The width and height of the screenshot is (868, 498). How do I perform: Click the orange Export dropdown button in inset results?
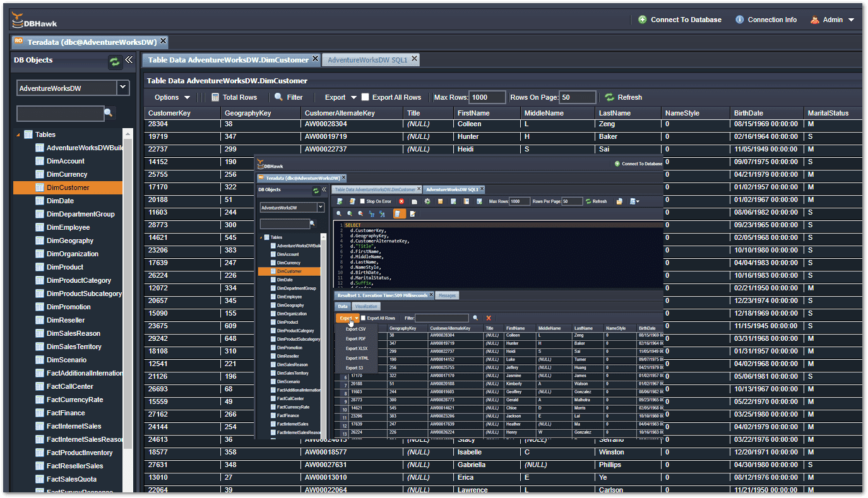click(348, 318)
